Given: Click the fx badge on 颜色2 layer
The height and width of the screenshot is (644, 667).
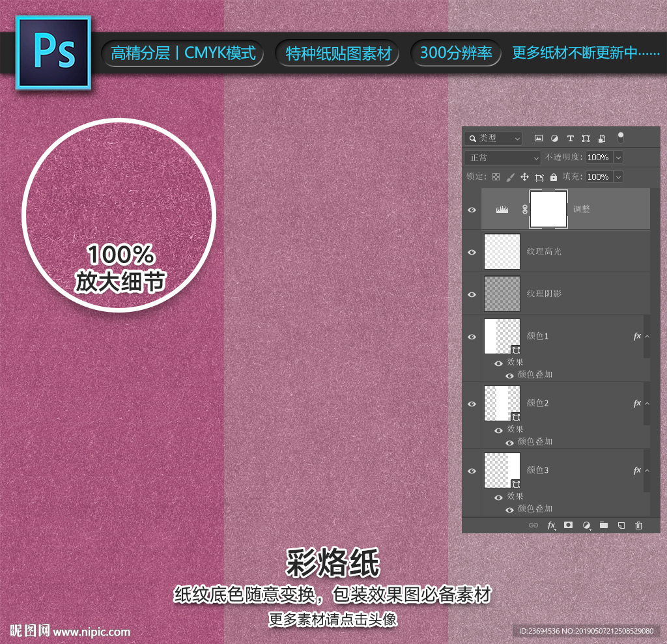Looking at the screenshot, I should [637, 403].
